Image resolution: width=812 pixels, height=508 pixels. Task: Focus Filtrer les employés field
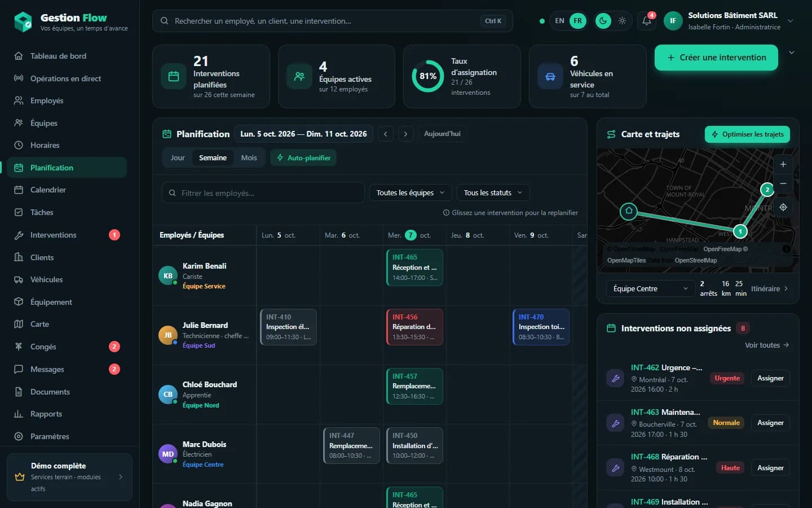[x=263, y=192]
